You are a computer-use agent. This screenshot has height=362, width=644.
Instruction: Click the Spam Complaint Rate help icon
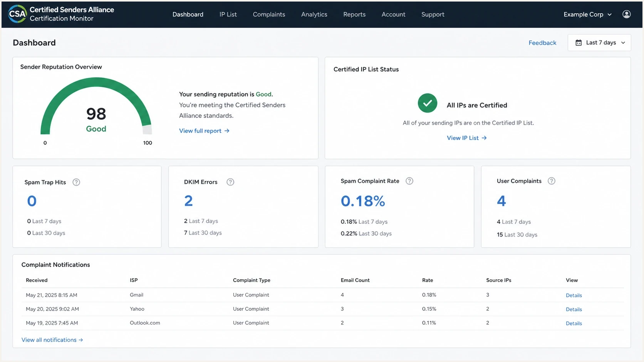tap(409, 181)
